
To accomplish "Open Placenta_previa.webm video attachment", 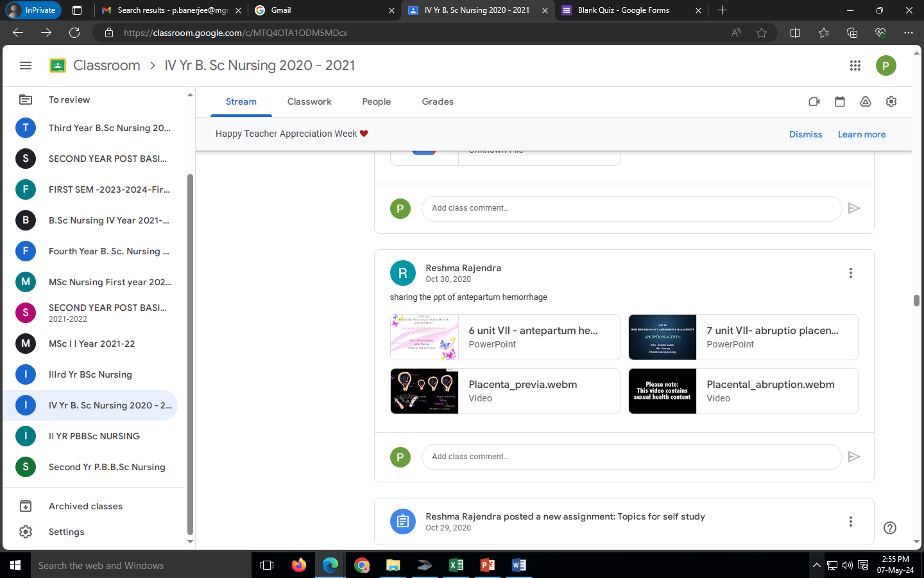I will 505,391.
